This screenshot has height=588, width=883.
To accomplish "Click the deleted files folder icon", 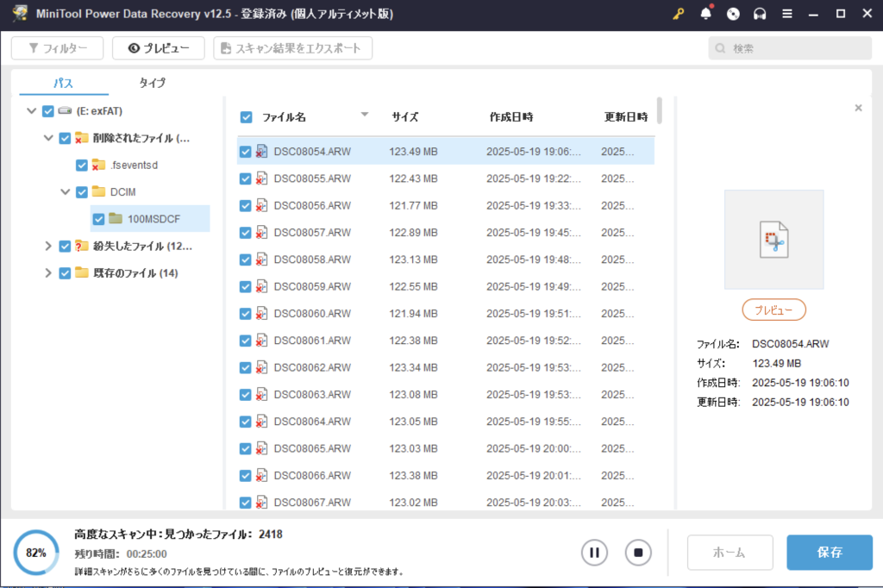I will [82, 138].
